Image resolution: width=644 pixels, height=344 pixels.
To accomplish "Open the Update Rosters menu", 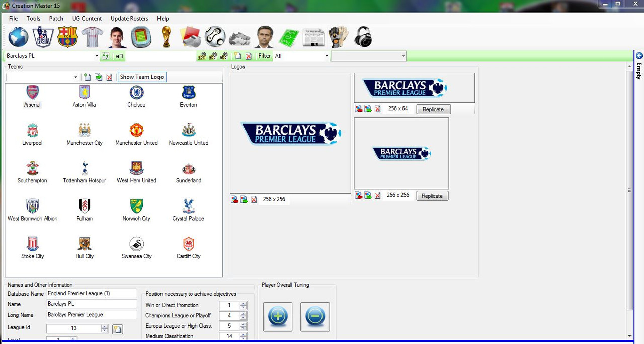I will click(x=129, y=18).
